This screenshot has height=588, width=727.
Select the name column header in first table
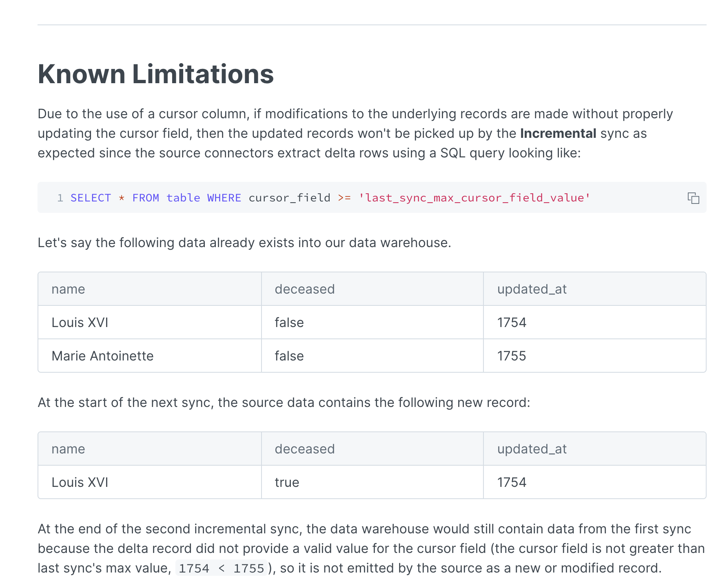68,289
